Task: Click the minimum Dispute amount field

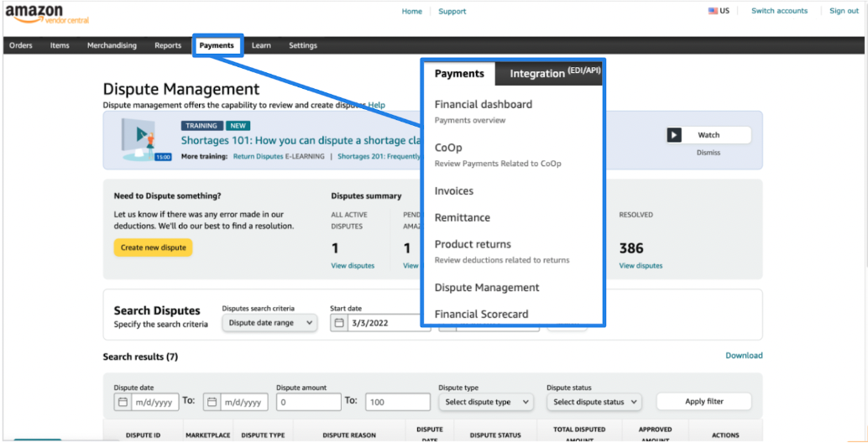Action: point(309,402)
